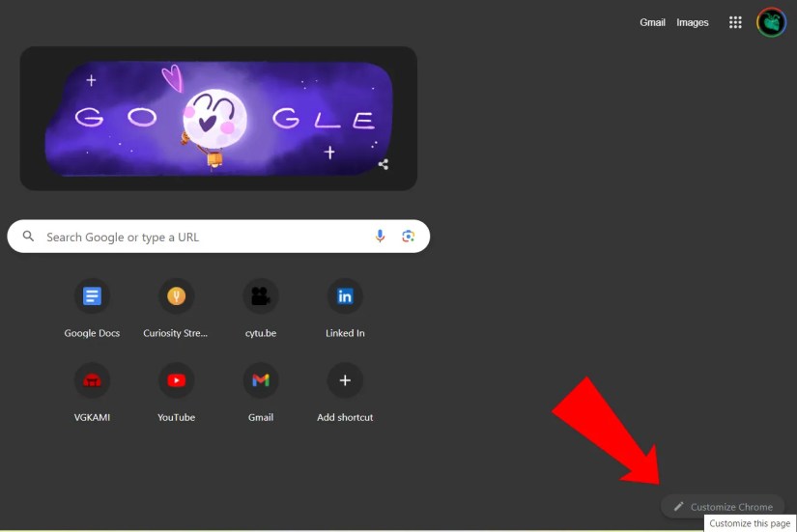The width and height of the screenshot is (797, 532).
Task: Add a new shortcut
Action: pyautogui.click(x=345, y=393)
